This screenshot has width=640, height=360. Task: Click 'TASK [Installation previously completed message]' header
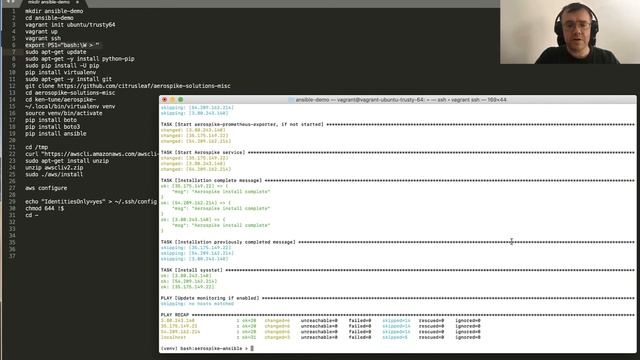(228, 242)
